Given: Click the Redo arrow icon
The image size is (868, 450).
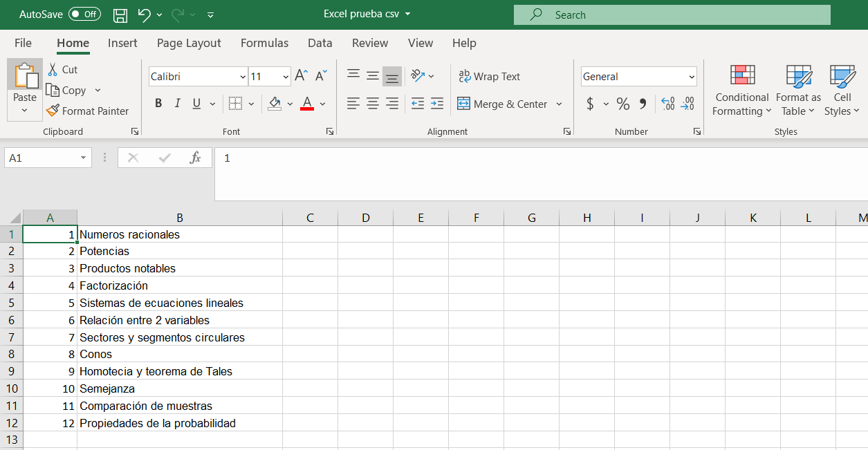Looking at the screenshot, I should 178,15.
